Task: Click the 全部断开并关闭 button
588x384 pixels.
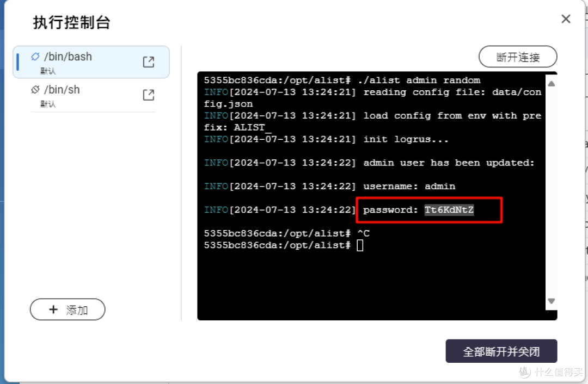Action: click(x=501, y=351)
